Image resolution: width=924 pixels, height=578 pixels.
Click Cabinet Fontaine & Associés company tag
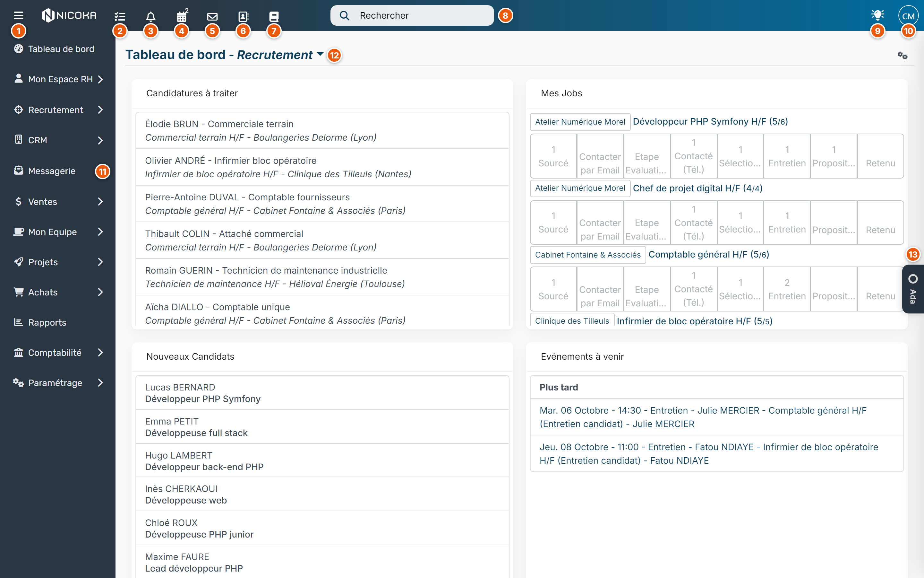click(x=588, y=255)
